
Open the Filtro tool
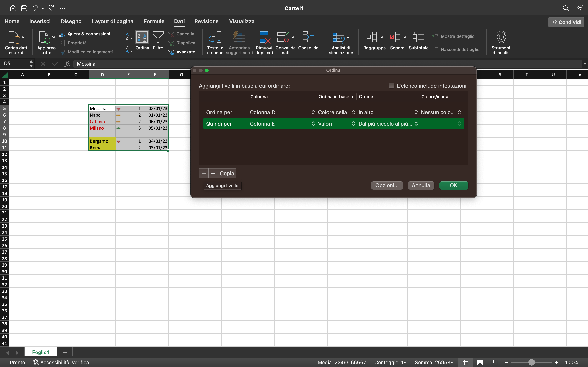(x=158, y=42)
